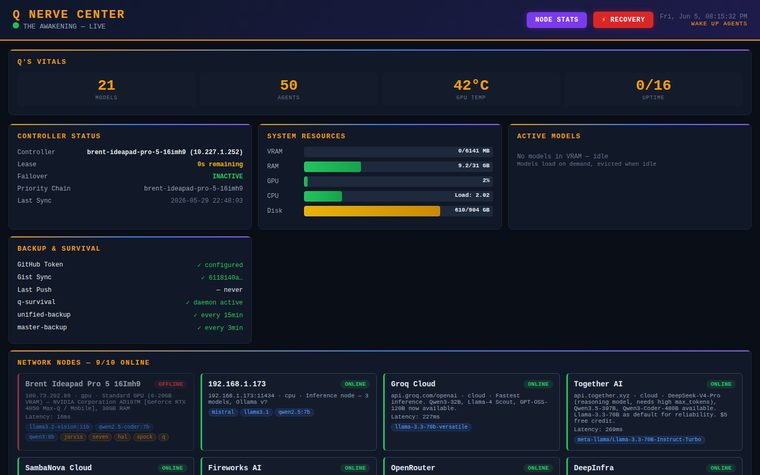Click the Q NERVE CENTER title
The height and width of the screenshot is (475, 760).
pyautogui.click(x=68, y=14)
